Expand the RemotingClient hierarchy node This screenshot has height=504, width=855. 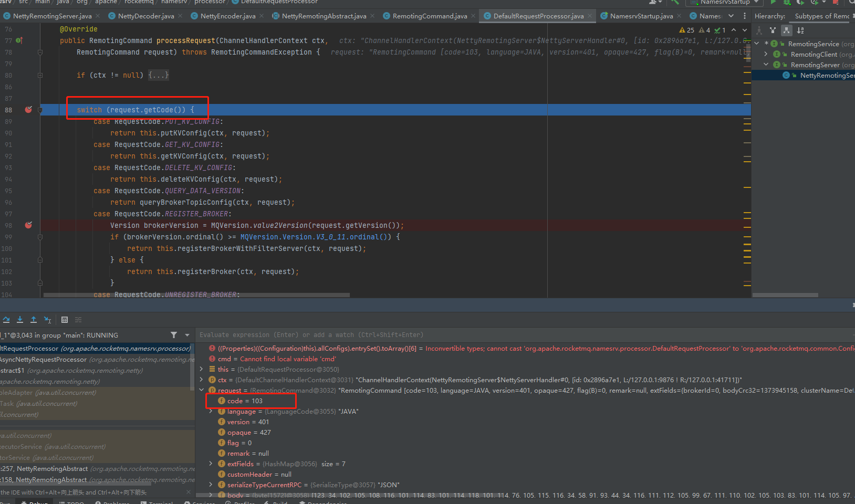[x=766, y=54]
